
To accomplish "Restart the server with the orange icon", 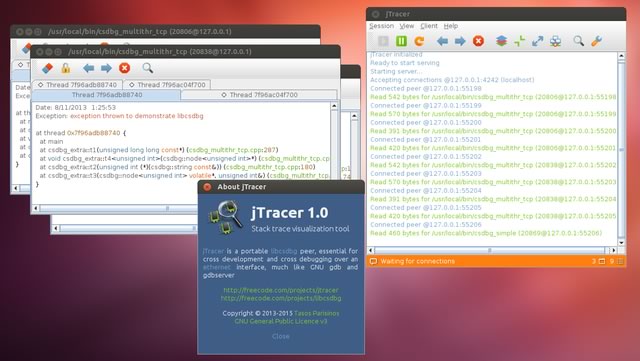I will tap(419, 41).
